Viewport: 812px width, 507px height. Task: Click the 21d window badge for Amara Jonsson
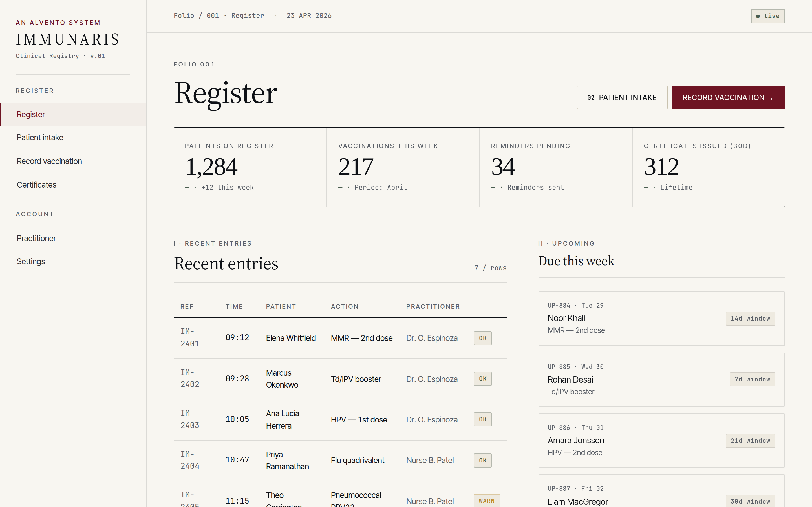[750, 441]
